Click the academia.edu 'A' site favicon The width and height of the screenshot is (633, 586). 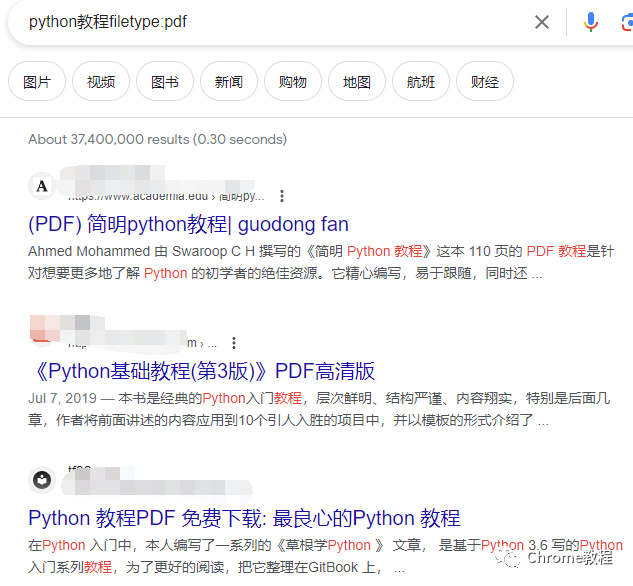pyautogui.click(x=42, y=186)
